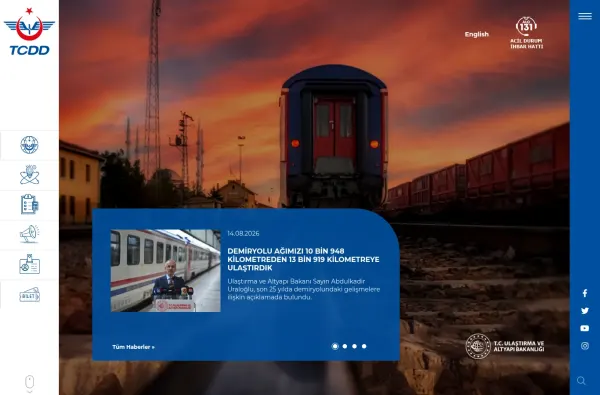Image resolution: width=600 pixels, height=395 pixels.
Task: Open the globe emblem sidebar icon
Action: [29, 145]
